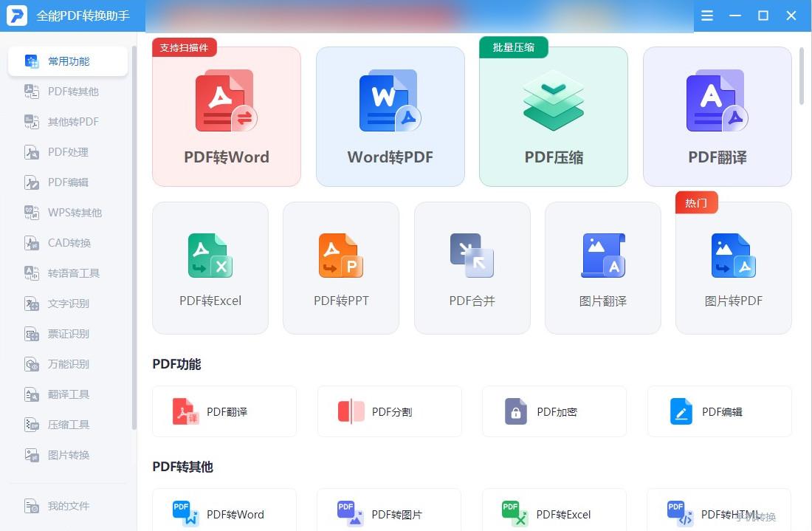
Task: Launch the PDF压缩 batch compression tool
Action: 553,116
